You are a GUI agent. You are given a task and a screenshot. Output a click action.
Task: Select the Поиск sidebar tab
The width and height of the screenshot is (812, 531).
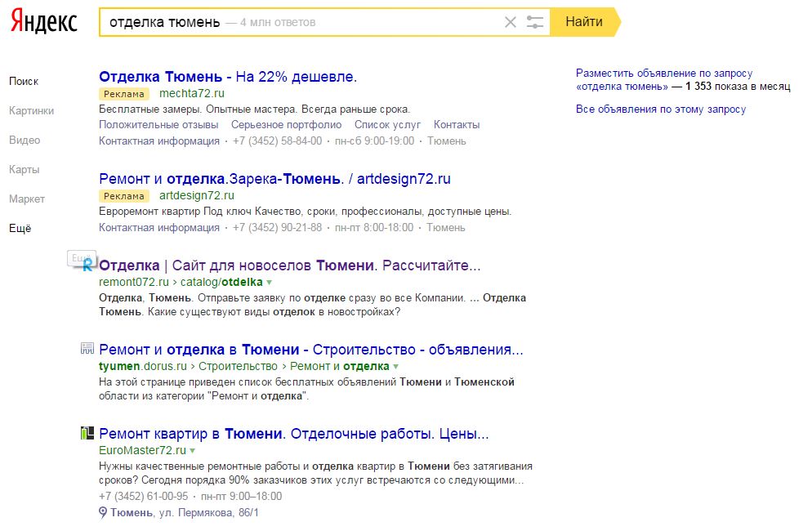(x=24, y=82)
